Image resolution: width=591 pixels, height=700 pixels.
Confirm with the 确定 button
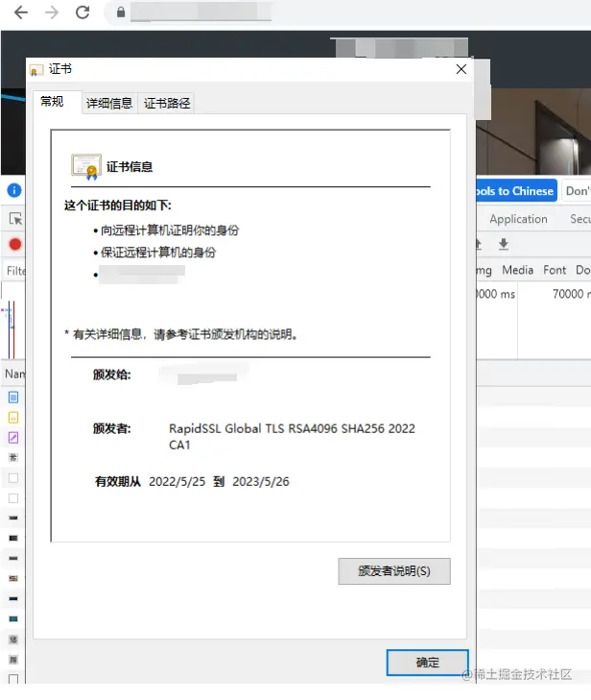coord(427,663)
